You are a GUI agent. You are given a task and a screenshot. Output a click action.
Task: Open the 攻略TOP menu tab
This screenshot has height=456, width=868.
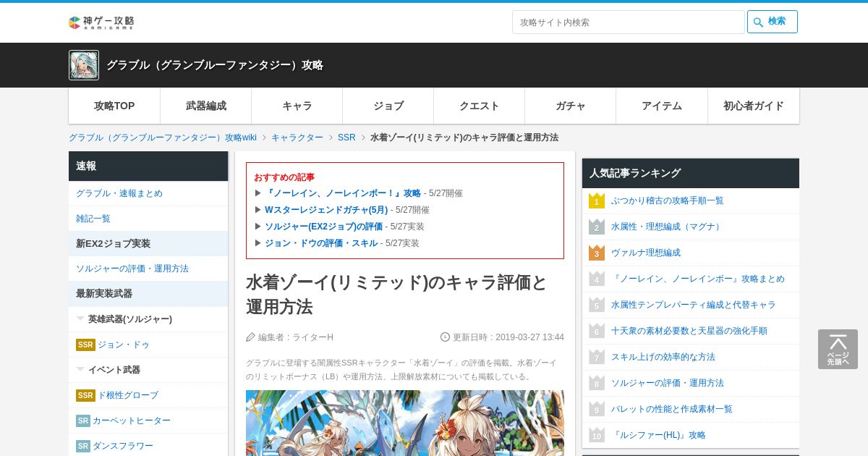coord(114,106)
